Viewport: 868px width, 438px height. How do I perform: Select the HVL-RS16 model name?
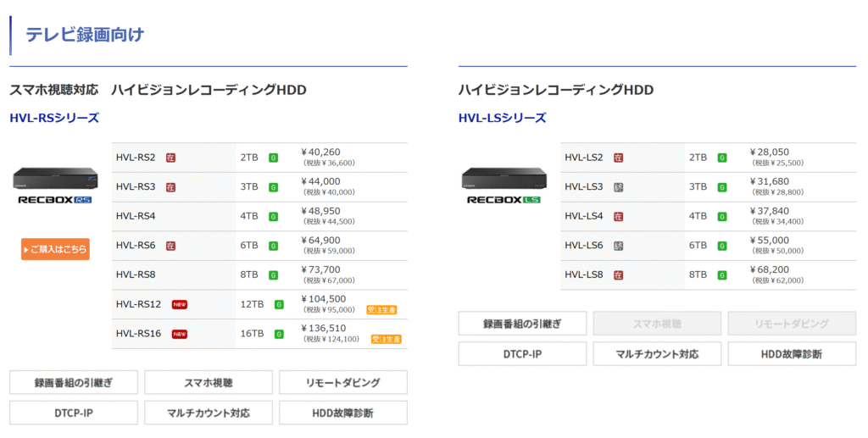[x=138, y=334]
